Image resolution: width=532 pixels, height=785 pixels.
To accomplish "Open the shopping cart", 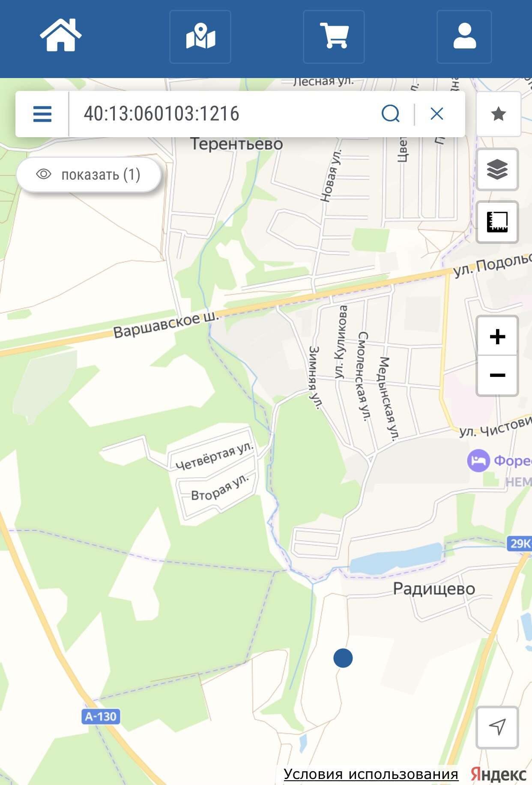I will click(x=334, y=37).
